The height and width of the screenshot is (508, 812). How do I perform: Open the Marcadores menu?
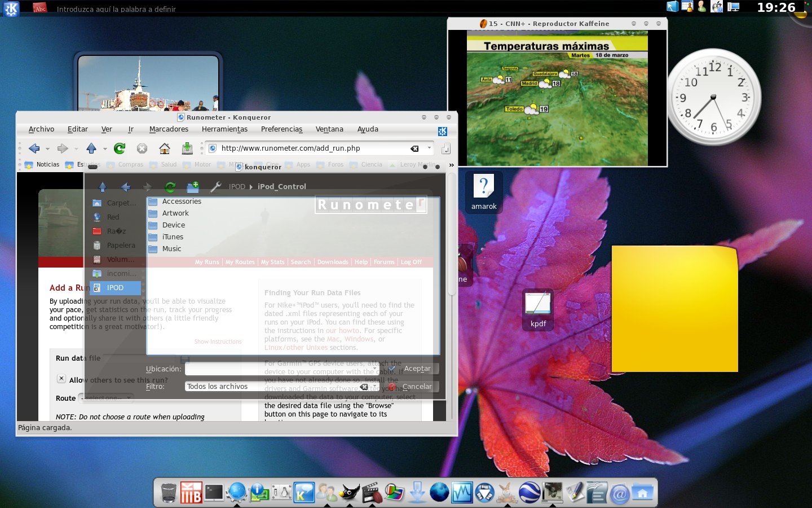click(169, 129)
